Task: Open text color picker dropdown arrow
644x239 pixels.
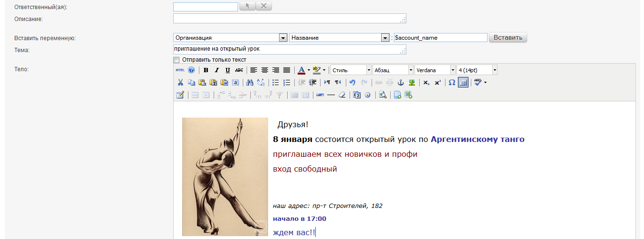Action: click(x=309, y=70)
